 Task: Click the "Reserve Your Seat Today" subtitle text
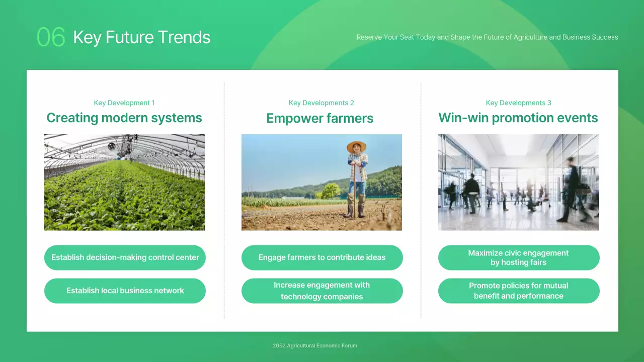pyautogui.click(x=487, y=37)
